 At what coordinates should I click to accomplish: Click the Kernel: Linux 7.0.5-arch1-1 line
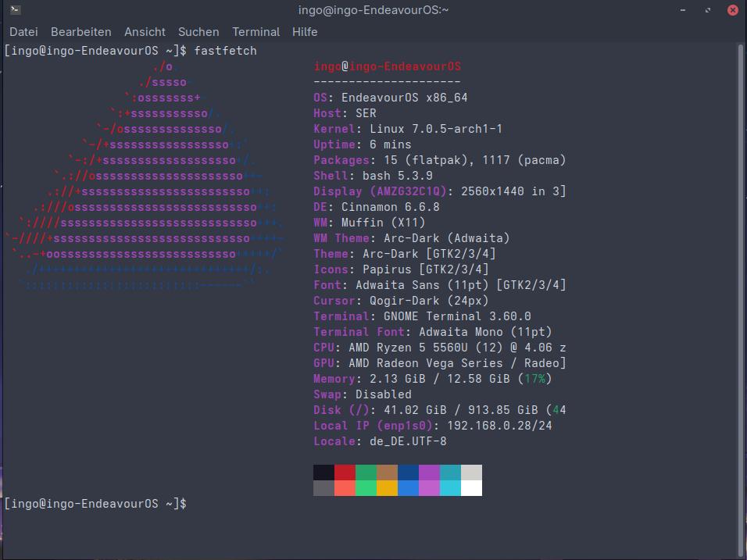pos(408,129)
